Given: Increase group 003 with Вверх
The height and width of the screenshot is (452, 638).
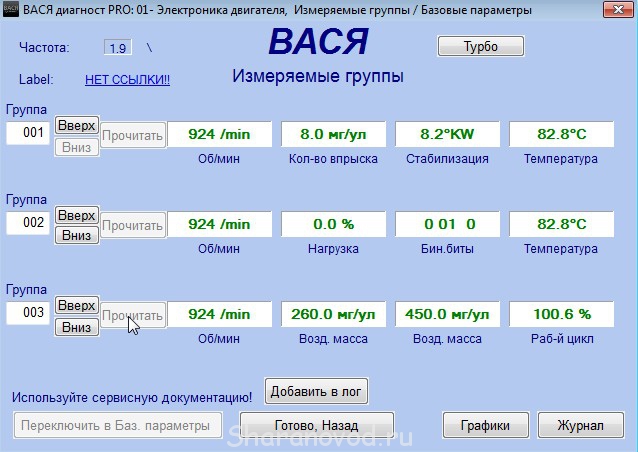Looking at the screenshot, I should click(77, 305).
